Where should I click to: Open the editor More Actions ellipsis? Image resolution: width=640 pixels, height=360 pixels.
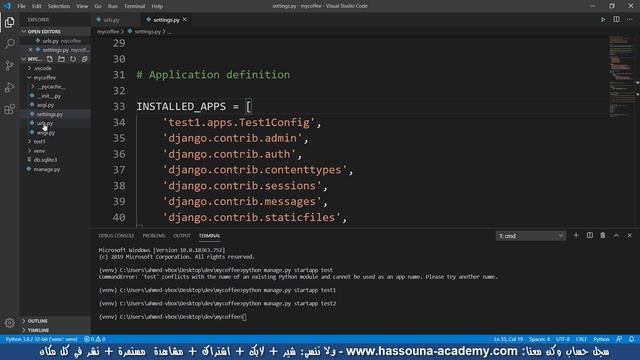(x=629, y=20)
